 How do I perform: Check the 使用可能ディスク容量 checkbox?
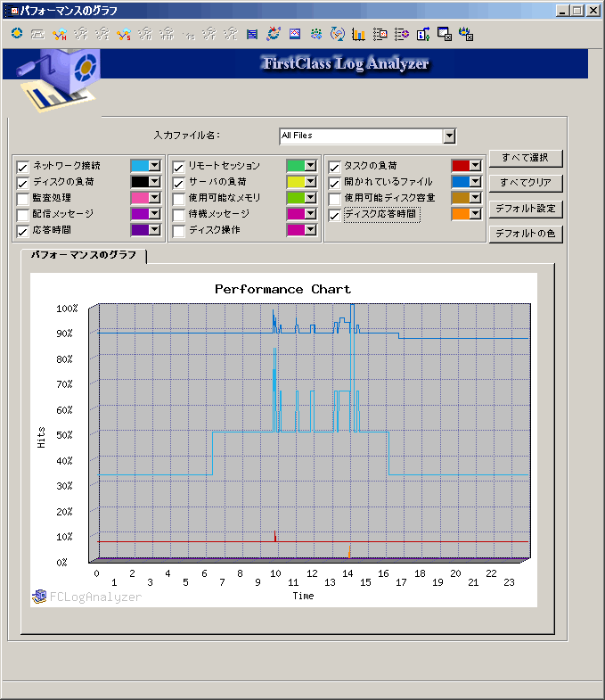(335, 198)
